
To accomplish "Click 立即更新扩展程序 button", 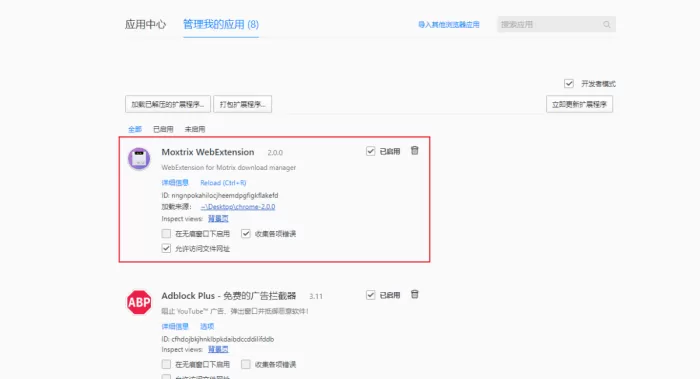I will click(579, 104).
